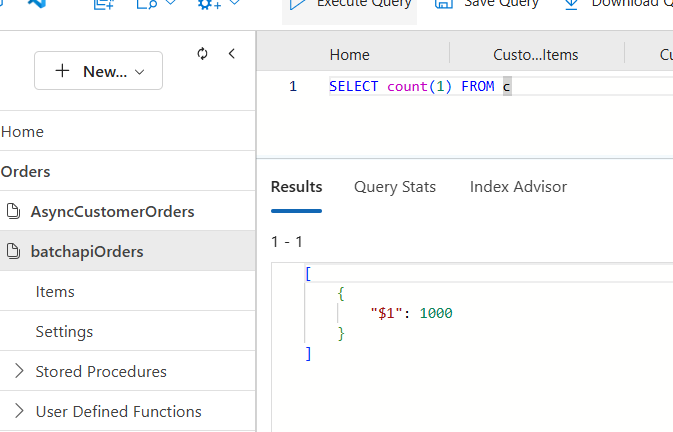Select the Orders database
This screenshot has height=432, width=673.
pyautogui.click(x=127, y=171)
